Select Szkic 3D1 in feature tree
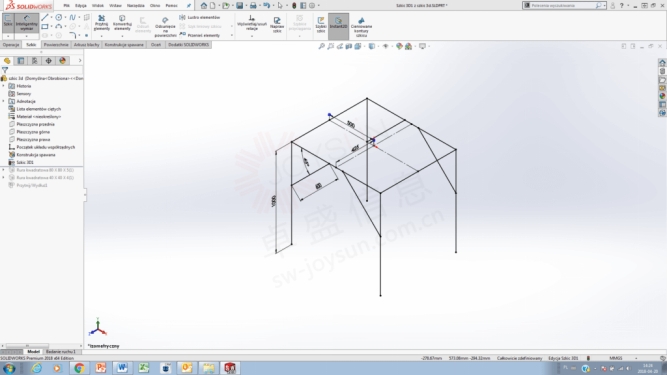This screenshot has width=667, height=375. [x=25, y=162]
